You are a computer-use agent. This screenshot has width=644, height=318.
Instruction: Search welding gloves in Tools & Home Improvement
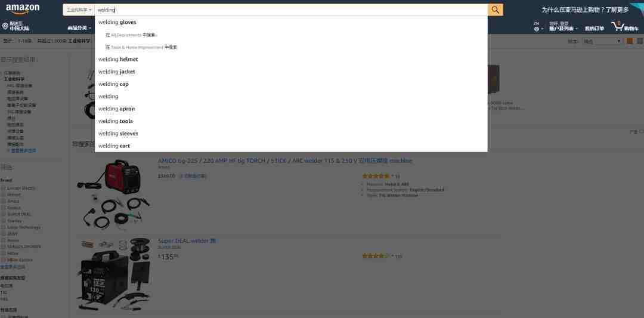pyautogui.click(x=291, y=47)
